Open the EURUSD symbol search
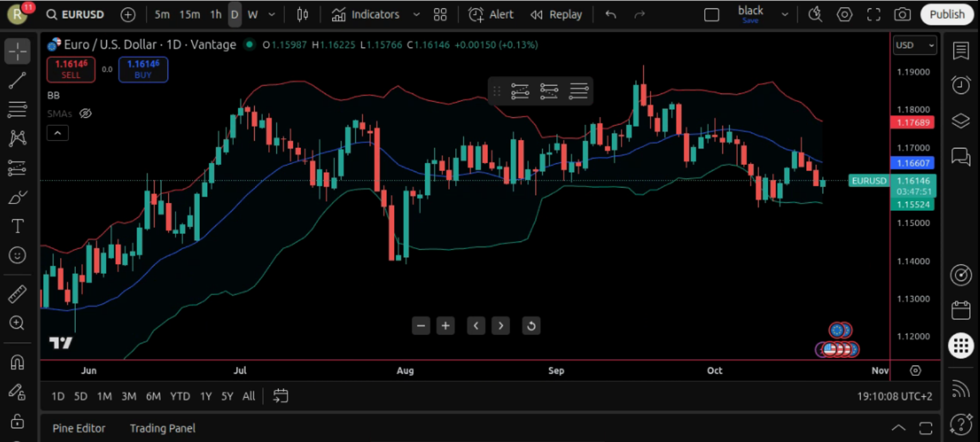980x442 pixels. coord(76,15)
